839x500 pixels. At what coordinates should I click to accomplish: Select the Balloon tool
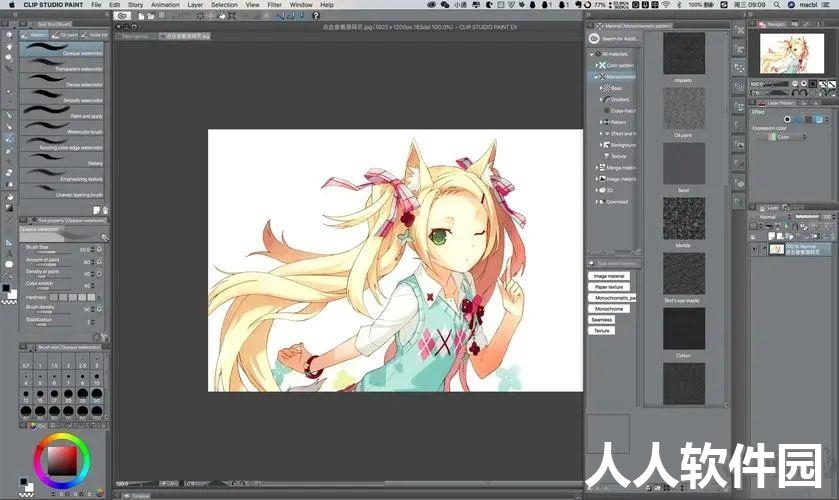pyautogui.click(x=9, y=264)
